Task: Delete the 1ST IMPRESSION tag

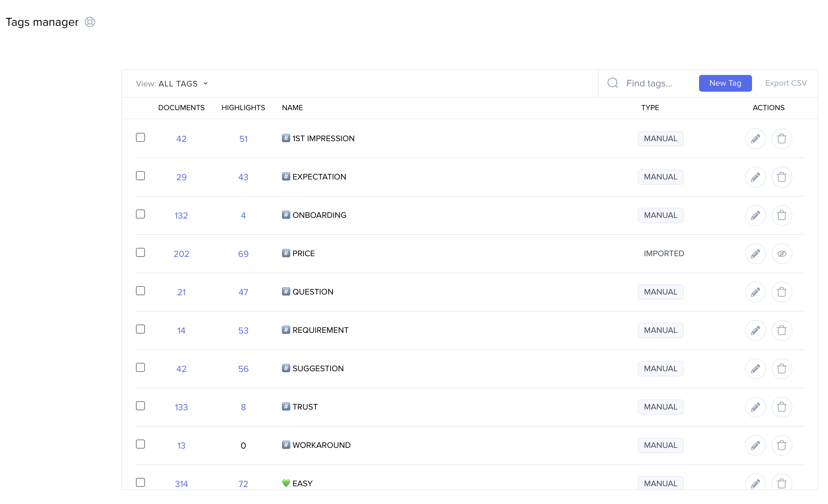Action: point(782,139)
